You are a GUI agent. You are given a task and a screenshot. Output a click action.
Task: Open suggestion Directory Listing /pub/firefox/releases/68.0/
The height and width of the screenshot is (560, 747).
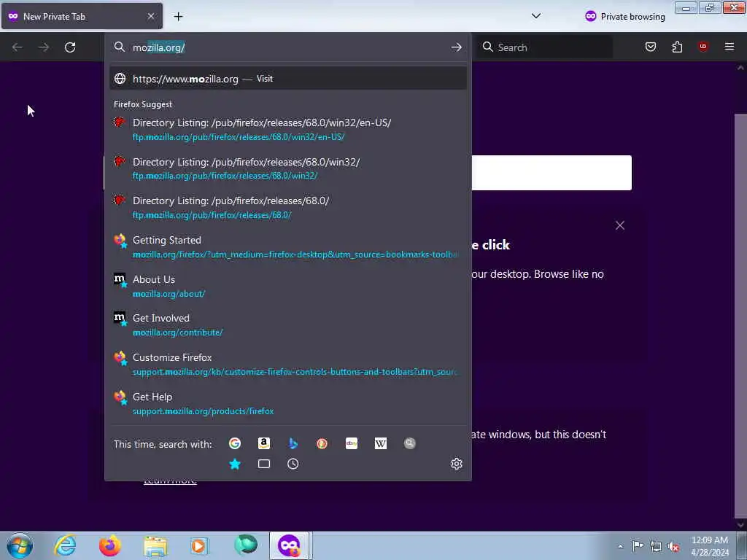pos(287,208)
